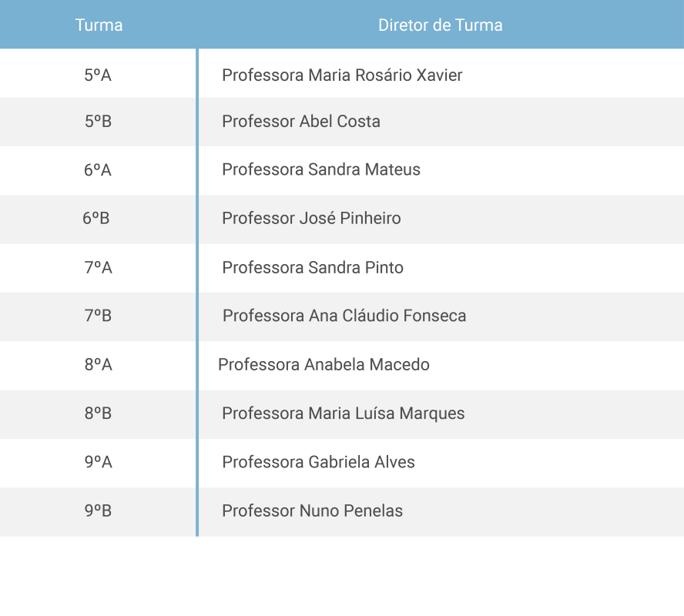Viewport: 684px width, 616px height.
Task: Click Professor Abel Costa
Action: 301,121
